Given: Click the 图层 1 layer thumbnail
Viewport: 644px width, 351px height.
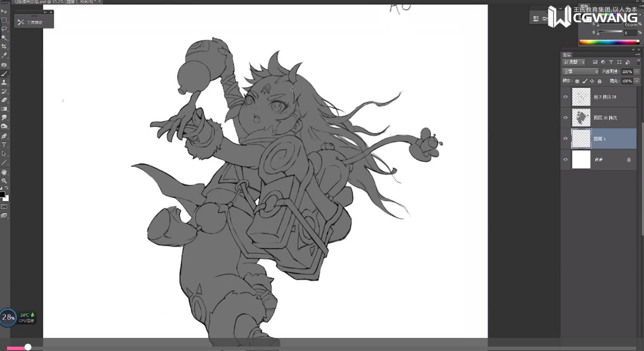Looking at the screenshot, I should click(581, 138).
